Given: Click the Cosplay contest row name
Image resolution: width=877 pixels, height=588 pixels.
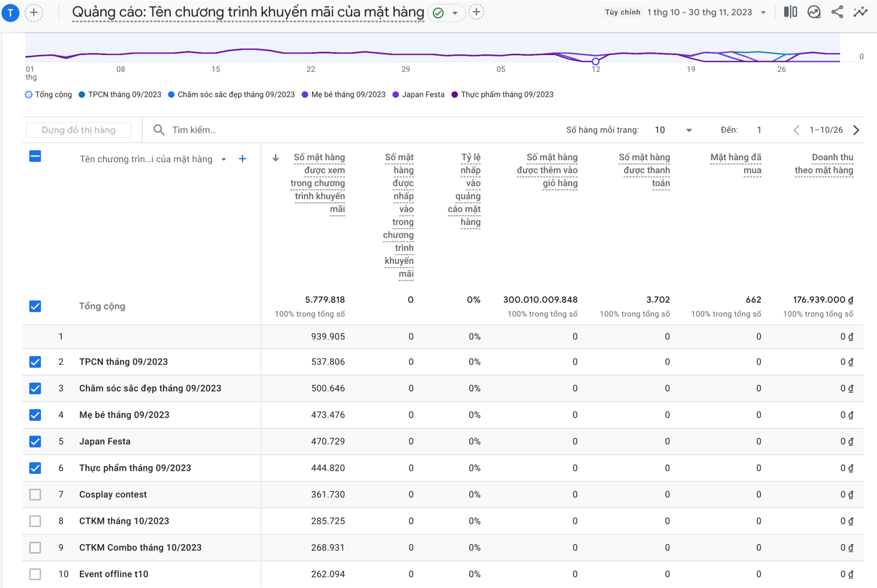Looking at the screenshot, I should point(113,495).
